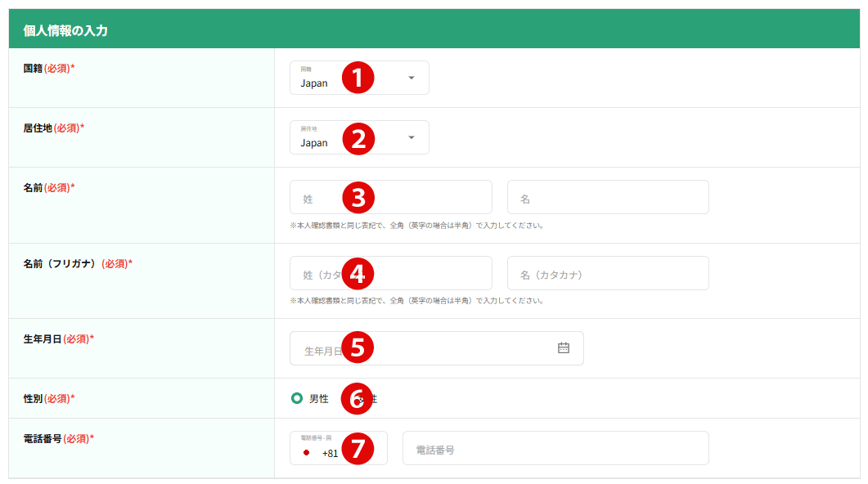Click the 名 first name field
Screen dimensions: 868x484
coord(608,197)
